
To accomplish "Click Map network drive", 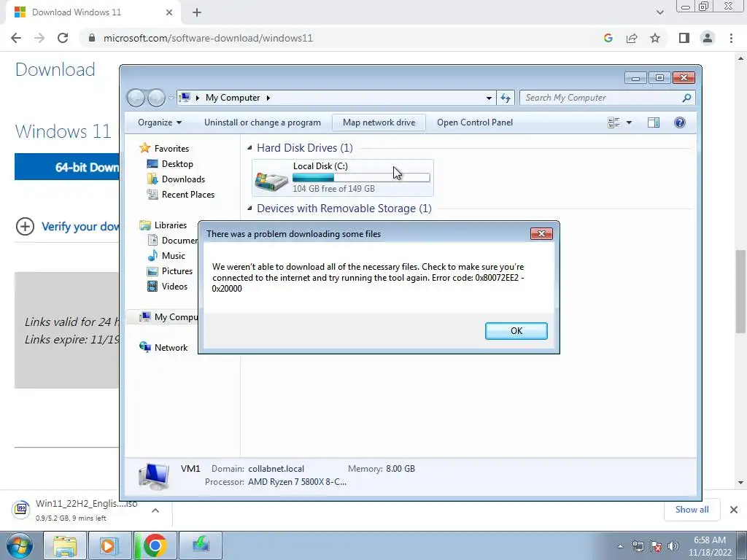I will coord(379,122).
